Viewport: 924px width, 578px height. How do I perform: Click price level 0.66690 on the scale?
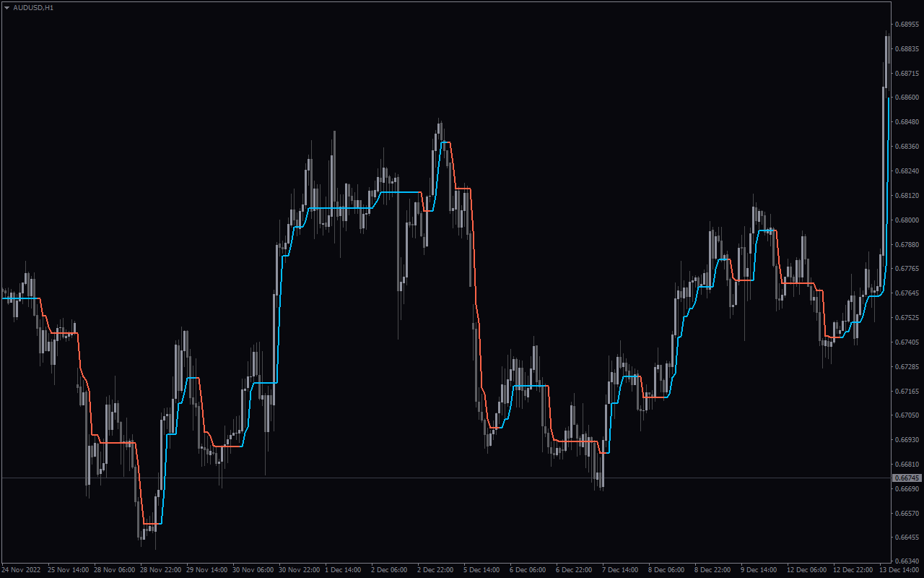point(908,489)
